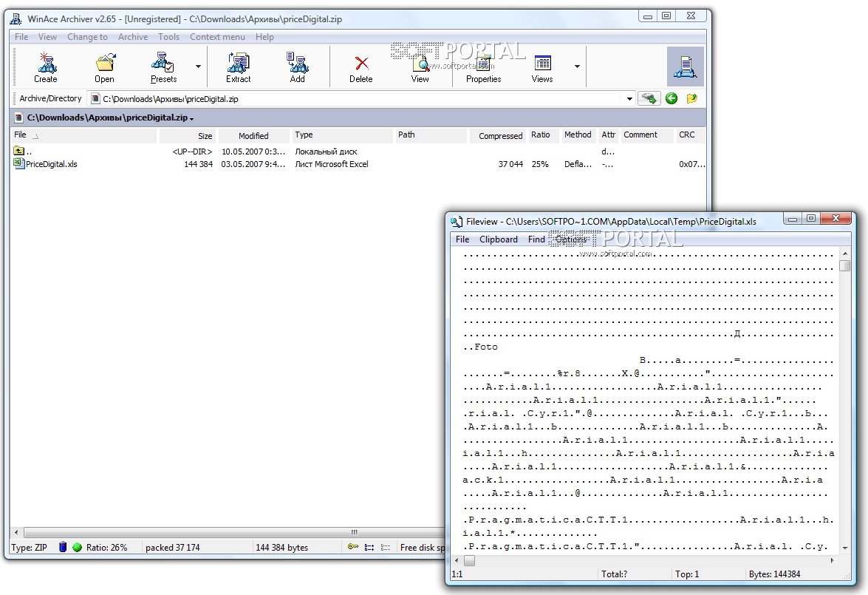Select the up-directory folder icon row
This screenshot has height=595, width=868.
[x=18, y=151]
